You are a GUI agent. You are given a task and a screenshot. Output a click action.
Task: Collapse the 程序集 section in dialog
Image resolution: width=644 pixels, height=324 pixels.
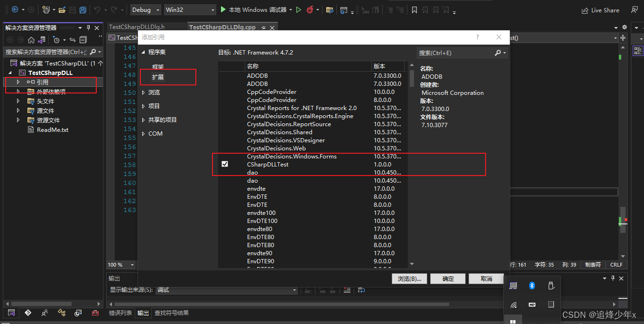tap(144, 52)
